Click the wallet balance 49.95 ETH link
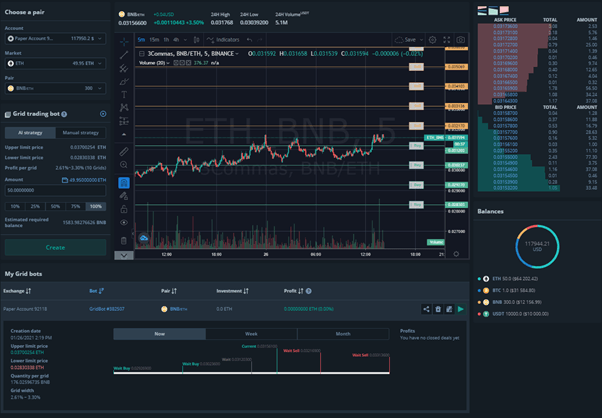The width and height of the screenshot is (602, 418). point(84,180)
